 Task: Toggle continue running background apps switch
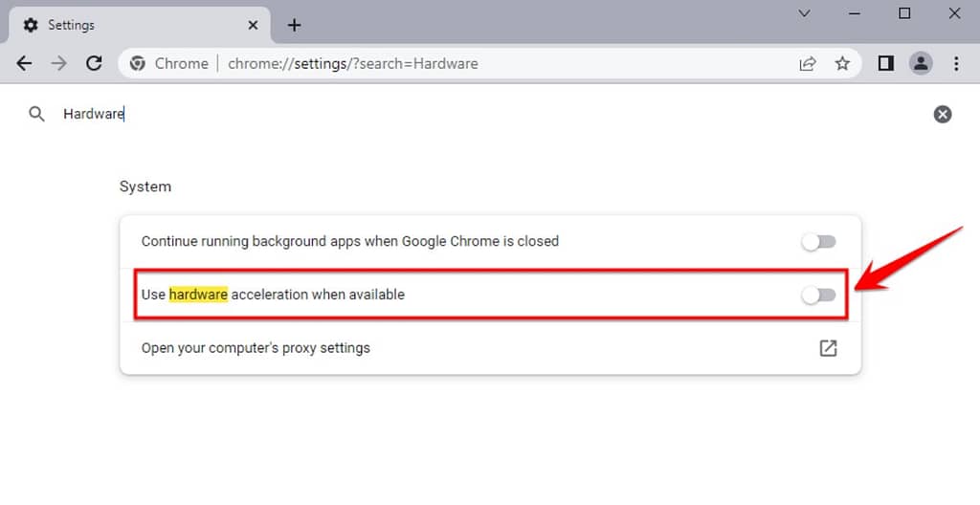(x=819, y=242)
